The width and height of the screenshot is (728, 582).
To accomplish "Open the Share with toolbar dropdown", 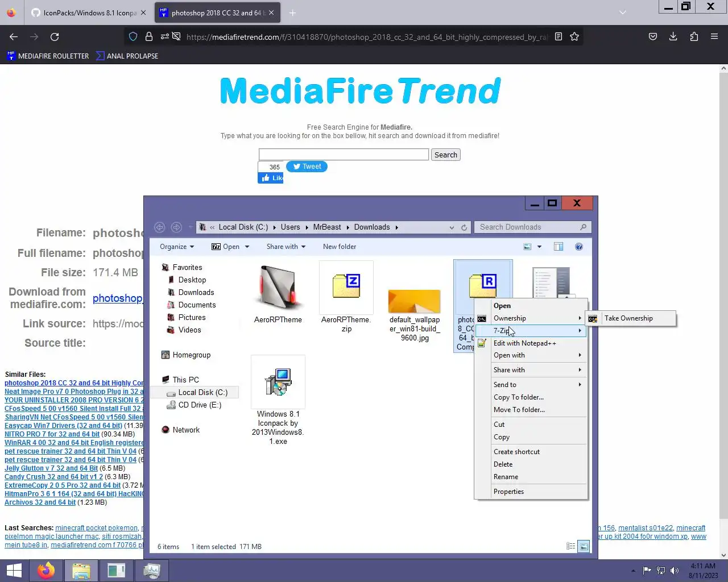I will 286,247.
